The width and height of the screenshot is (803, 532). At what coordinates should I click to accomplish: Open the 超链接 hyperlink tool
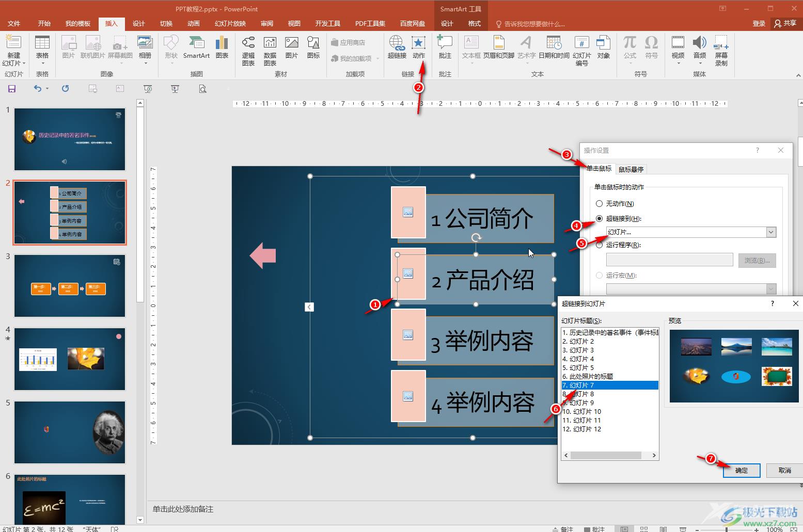[397, 47]
